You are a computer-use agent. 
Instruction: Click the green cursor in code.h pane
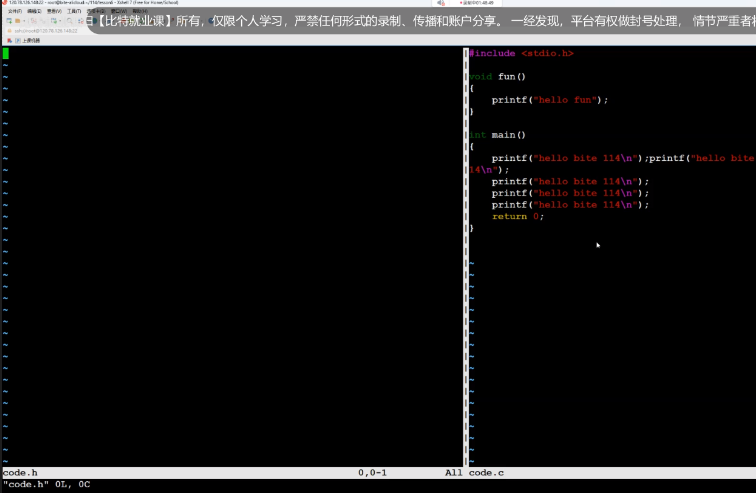[5, 53]
